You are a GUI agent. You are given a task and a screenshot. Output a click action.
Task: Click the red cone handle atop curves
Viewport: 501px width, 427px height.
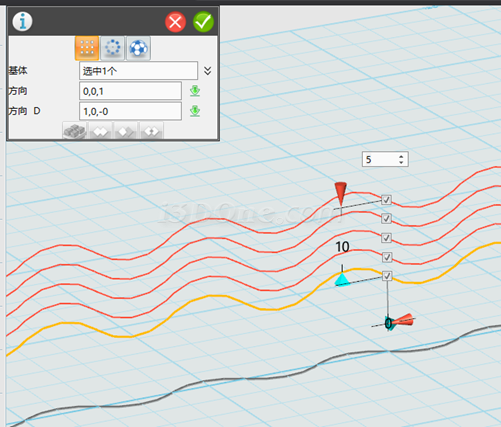point(341,193)
